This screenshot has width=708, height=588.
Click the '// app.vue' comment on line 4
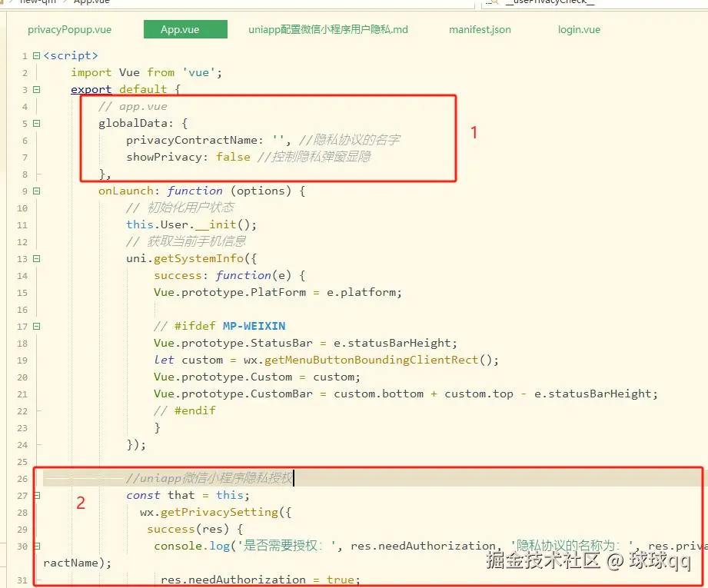133,107
